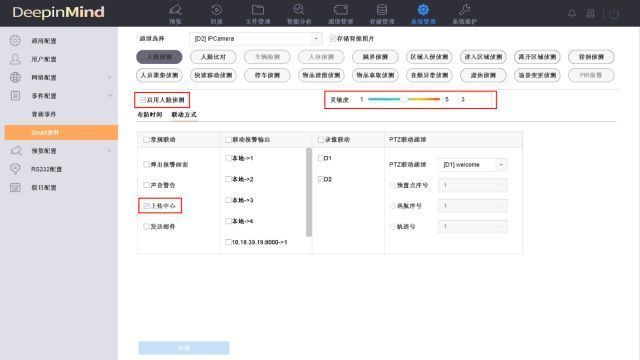Check the D1 recording channel
This screenshot has width=640, height=360.
click(x=320, y=158)
